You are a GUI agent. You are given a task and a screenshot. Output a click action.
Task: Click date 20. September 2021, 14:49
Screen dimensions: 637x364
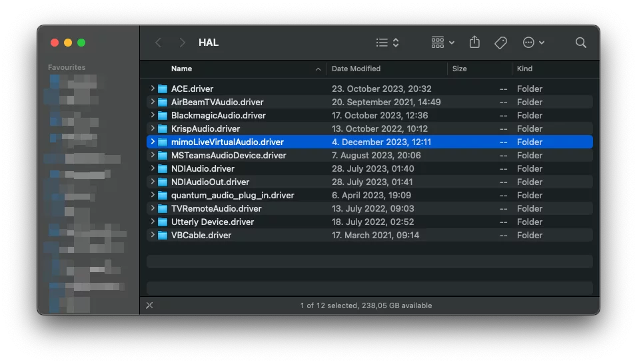coord(386,102)
